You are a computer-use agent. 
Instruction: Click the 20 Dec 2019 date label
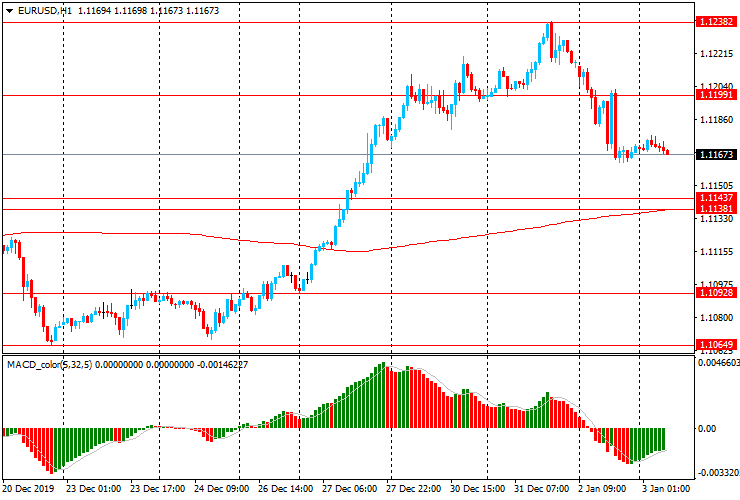click(28, 488)
